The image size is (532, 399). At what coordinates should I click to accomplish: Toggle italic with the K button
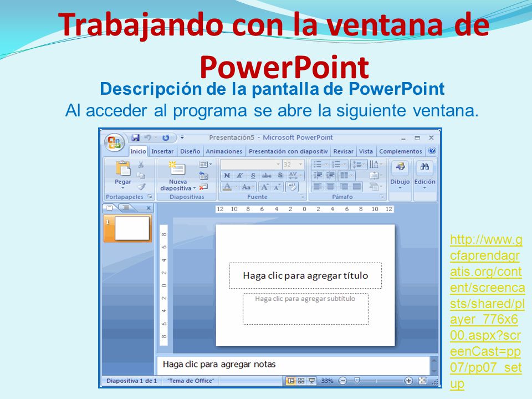tap(239, 176)
